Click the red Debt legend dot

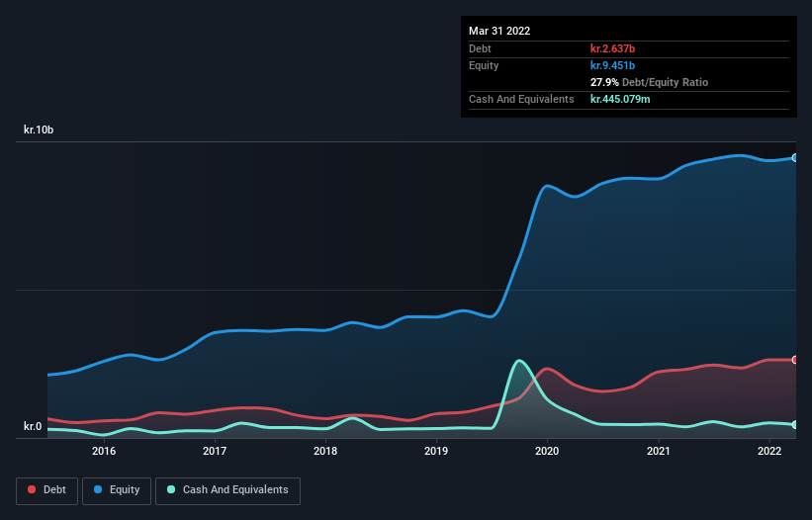click(32, 489)
